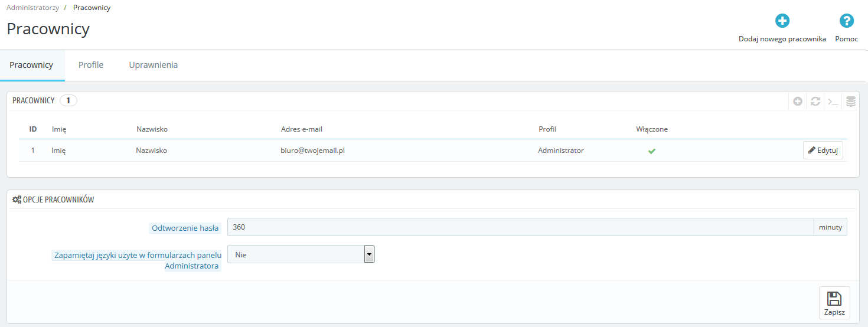The width and height of the screenshot is (868, 327).
Task: Open the Uprawnienia tab
Action: coord(153,65)
